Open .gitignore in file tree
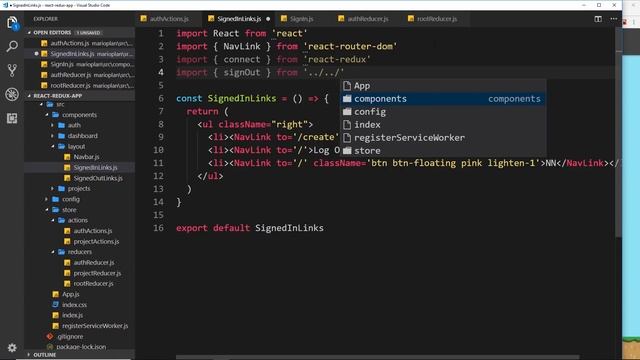This screenshot has height=360, width=640. (x=80, y=336)
